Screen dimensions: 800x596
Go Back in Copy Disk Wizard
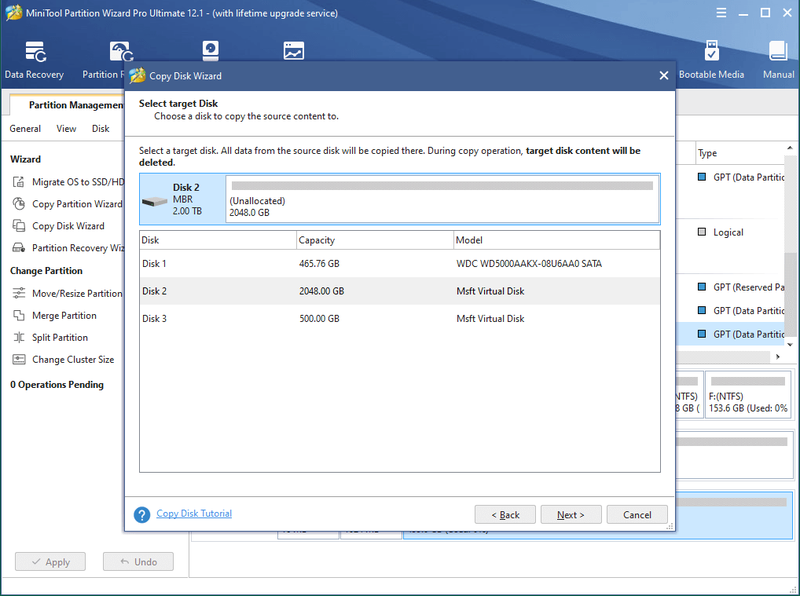click(505, 515)
